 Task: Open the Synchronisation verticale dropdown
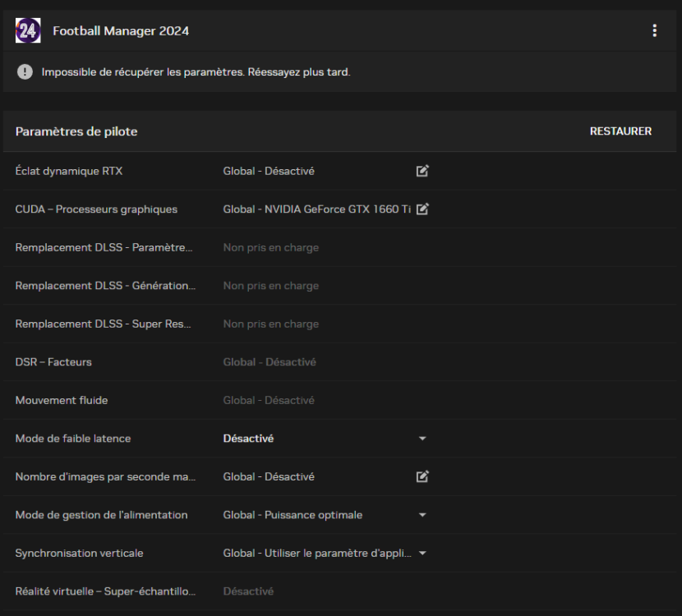pyautogui.click(x=422, y=553)
